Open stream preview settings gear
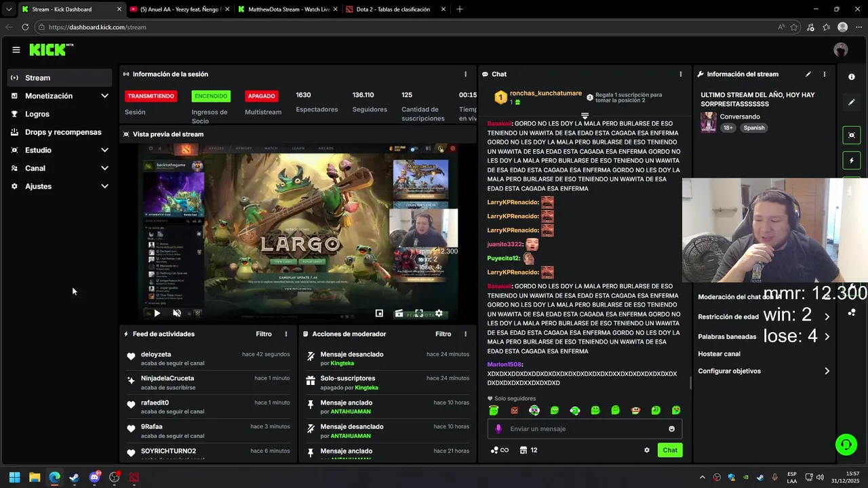 (x=439, y=313)
